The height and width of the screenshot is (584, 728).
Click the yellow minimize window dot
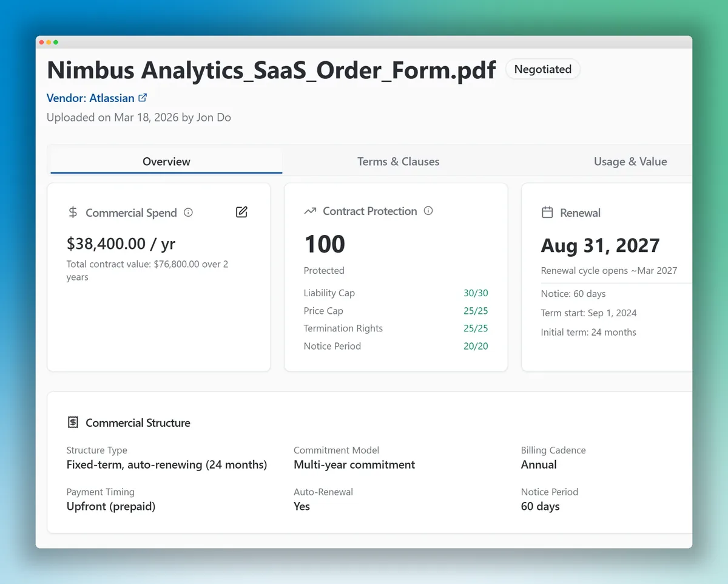pyautogui.click(x=49, y=42)
